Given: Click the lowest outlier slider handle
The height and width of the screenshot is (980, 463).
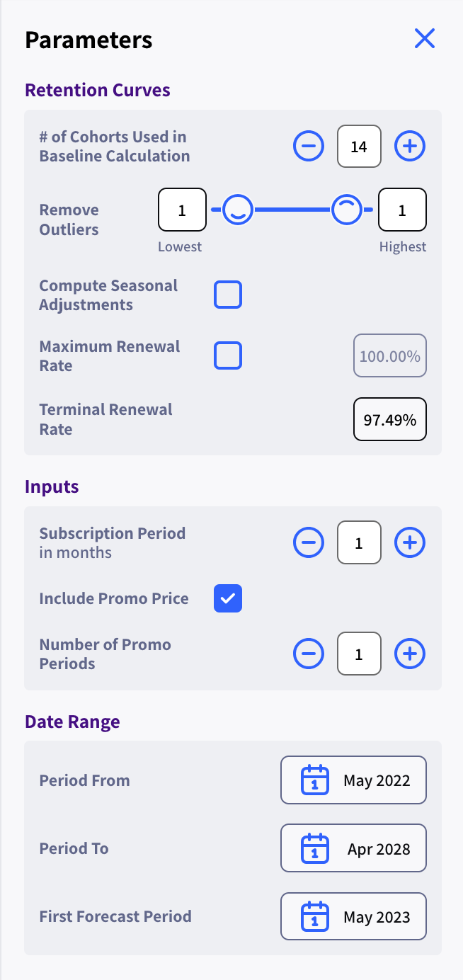Looking at the screenshot, I should click(x=238, y=210).
